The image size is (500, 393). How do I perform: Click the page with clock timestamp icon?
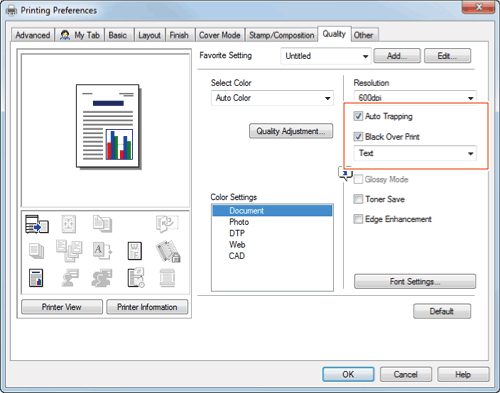pyautogui.click(x=136, y=277)
